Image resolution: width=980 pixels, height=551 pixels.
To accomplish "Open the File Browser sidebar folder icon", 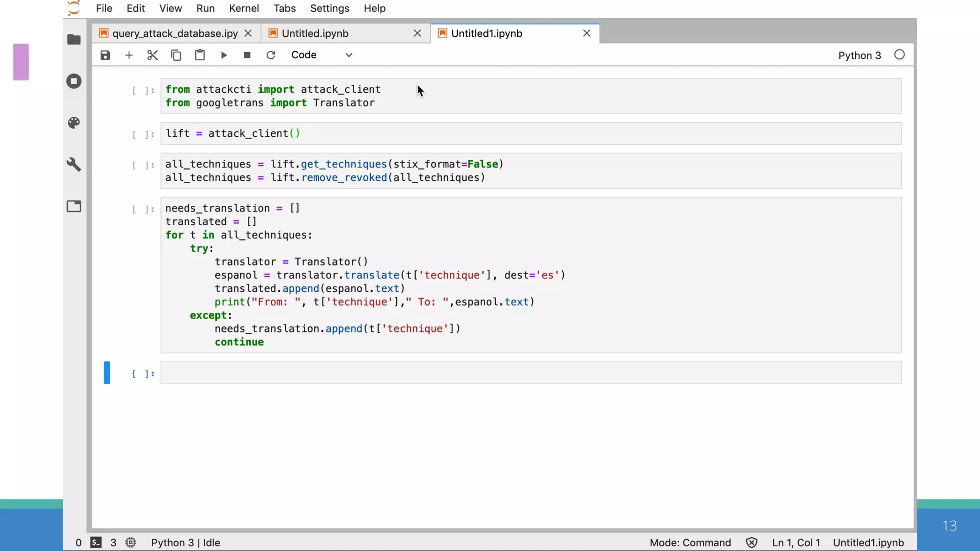I will 74,39.
